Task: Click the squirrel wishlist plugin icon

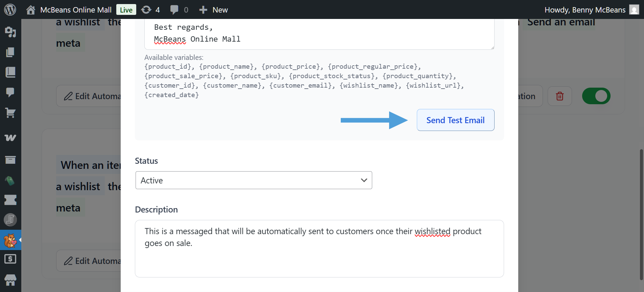Action: point(10,240)
